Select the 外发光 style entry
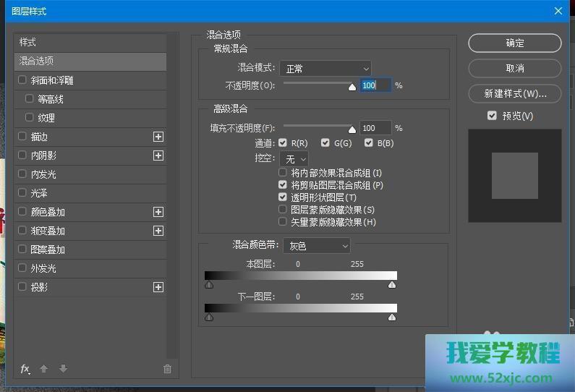This screenshot has height=392, width=575. point(43,268)
